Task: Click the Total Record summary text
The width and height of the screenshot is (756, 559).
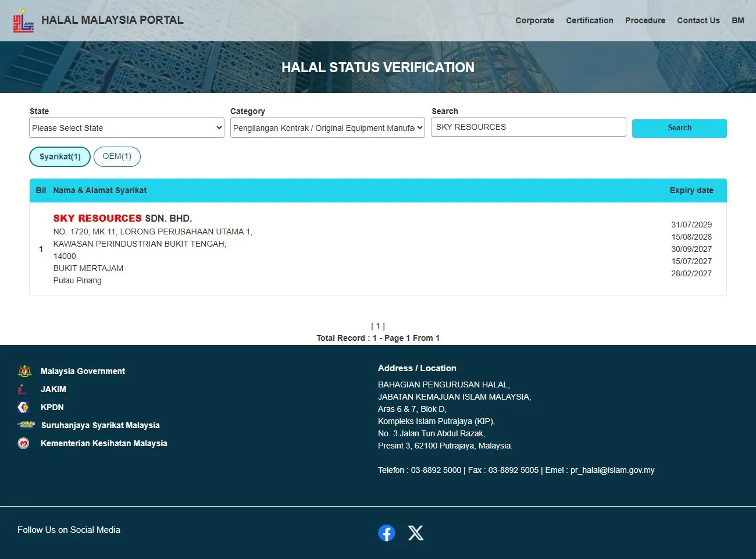Action: [x=378, y=338]
